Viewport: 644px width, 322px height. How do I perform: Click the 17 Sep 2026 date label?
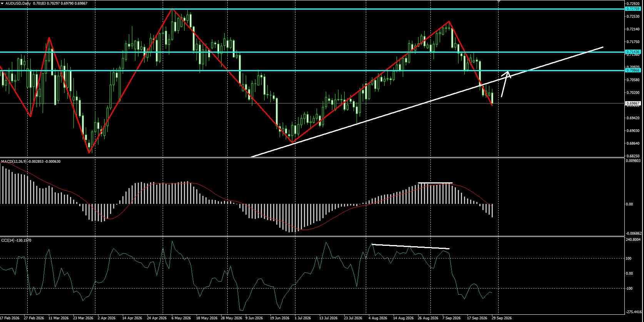[477, 318]
